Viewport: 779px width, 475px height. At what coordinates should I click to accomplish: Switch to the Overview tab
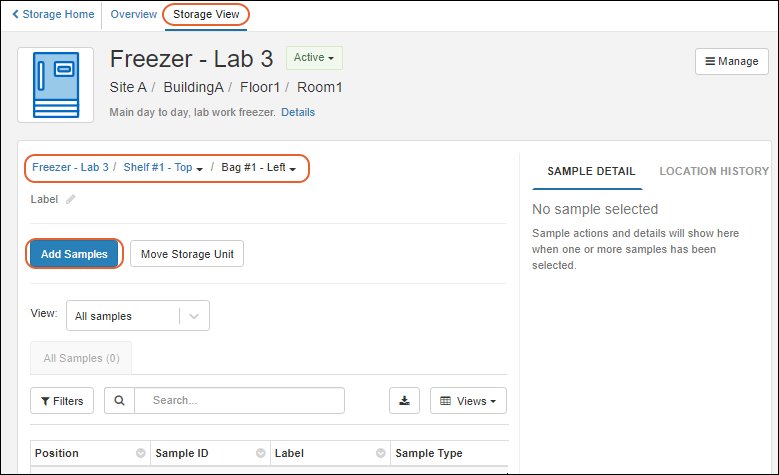coord(134,15)
